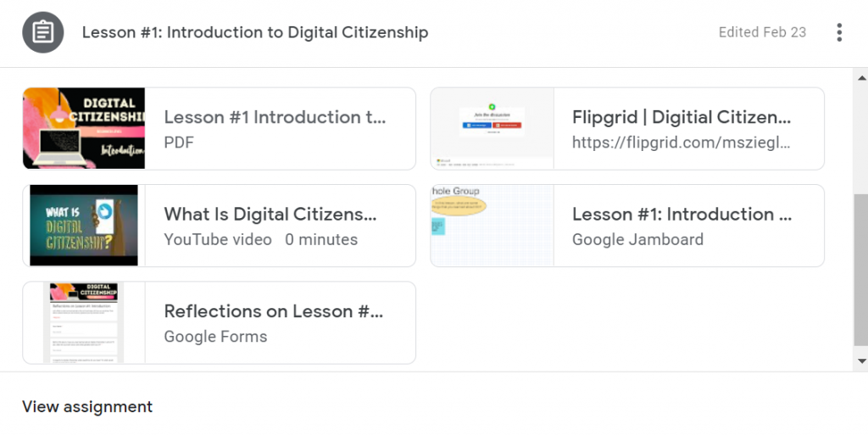
Task: Click the vertical scrollbar thumb
Action: [x=861, y=270]
